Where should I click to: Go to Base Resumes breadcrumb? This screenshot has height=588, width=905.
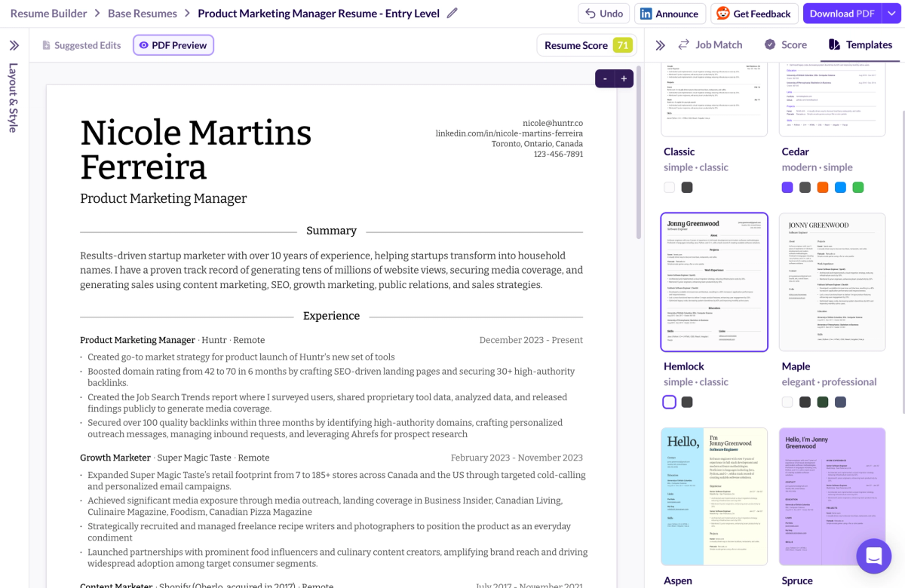[143, 14]
